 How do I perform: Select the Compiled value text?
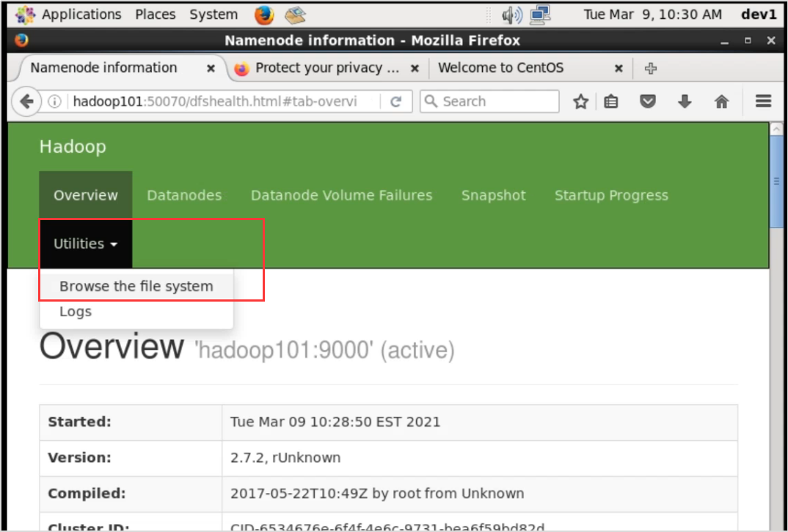coord(377,493)
